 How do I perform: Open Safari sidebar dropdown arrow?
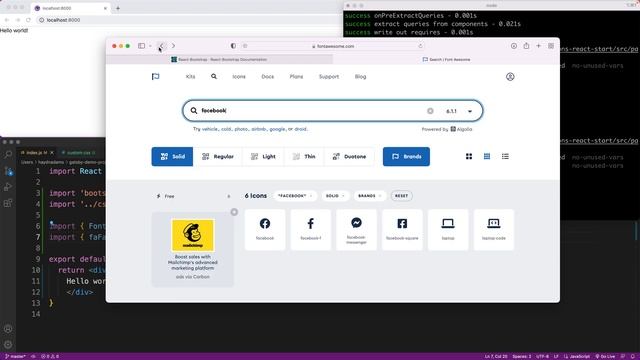[150, 46]
